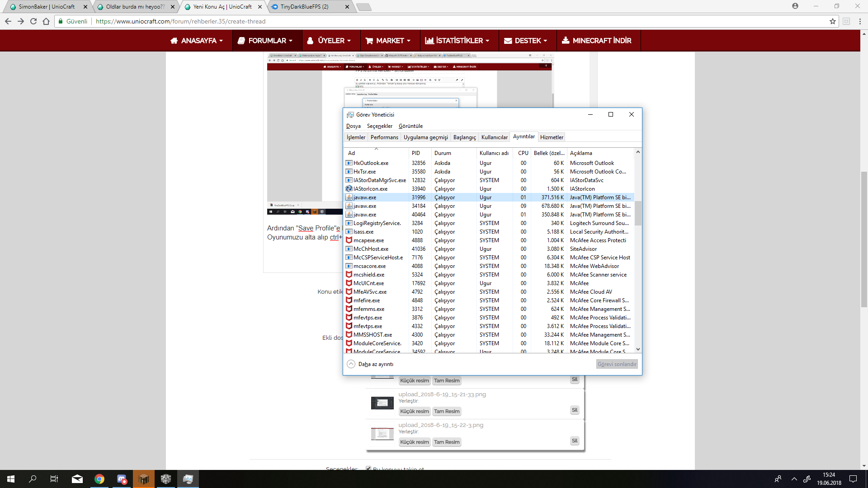Click the browser page scrollbar thumb

pyautogui.click(x=864, y=239)
